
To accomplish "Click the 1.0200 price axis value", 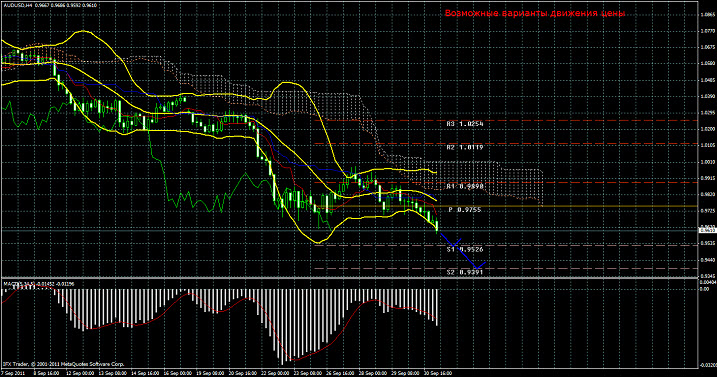I will [x=708, y=129].
